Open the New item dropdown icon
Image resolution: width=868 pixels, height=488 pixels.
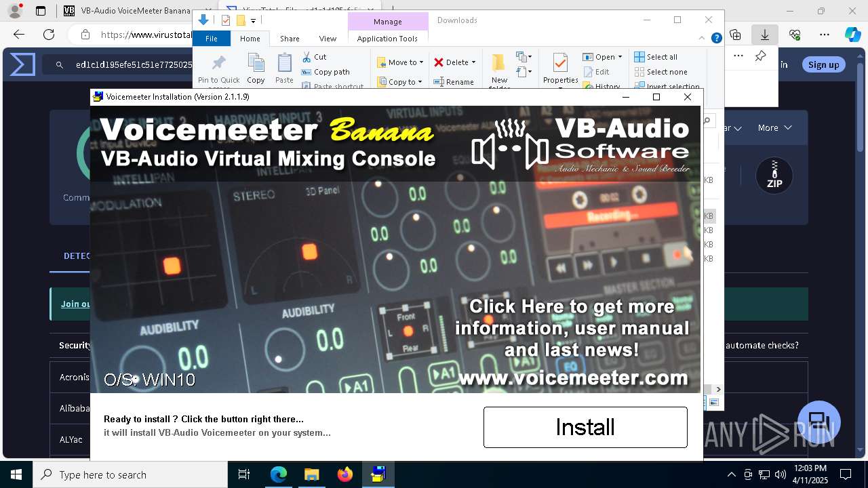524,57
